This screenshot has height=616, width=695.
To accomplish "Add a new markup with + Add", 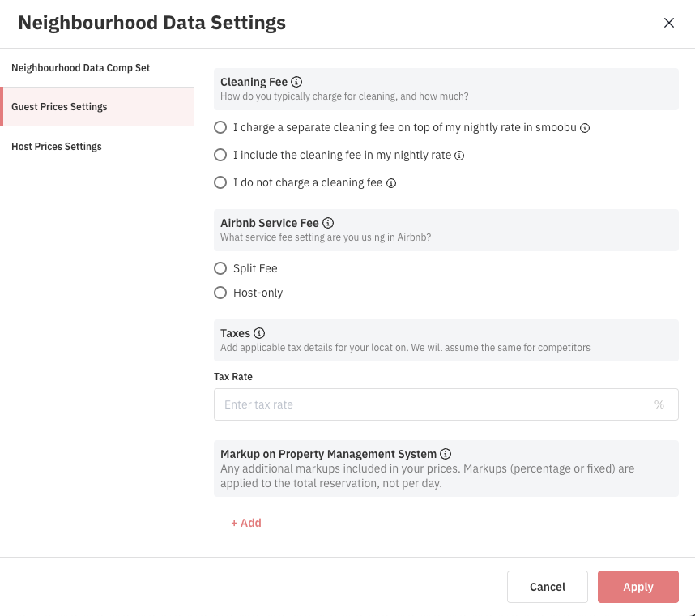I will tap(246, 523).
